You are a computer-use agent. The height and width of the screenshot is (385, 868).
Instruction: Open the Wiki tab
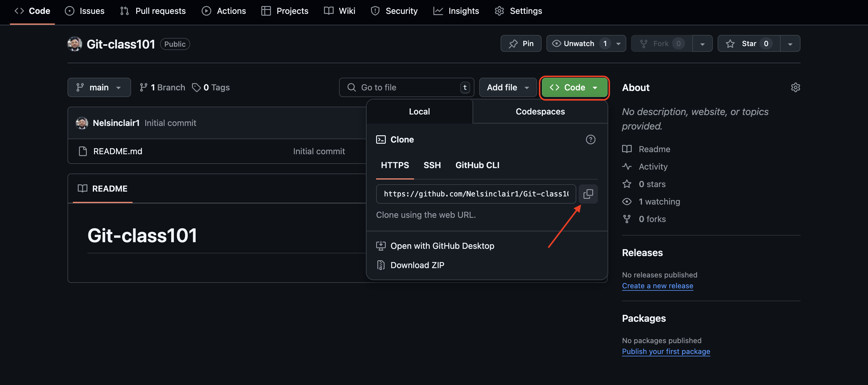pyautogui.click(x=340, y=11)
